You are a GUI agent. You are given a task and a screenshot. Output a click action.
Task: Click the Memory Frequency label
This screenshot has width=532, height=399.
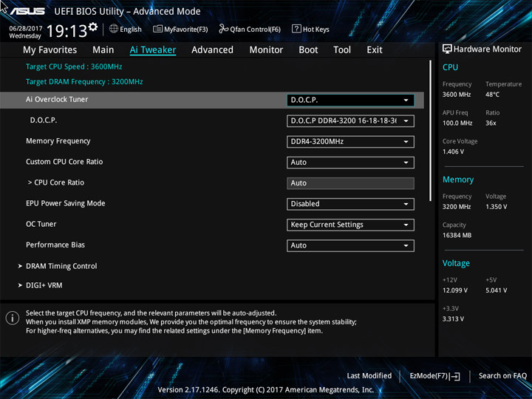(x=58, y=141)
